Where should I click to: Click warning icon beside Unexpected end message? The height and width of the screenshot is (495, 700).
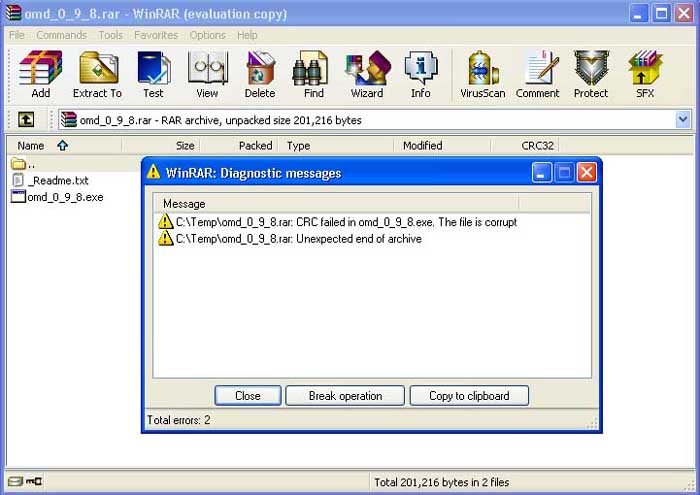tap(166, 238)
